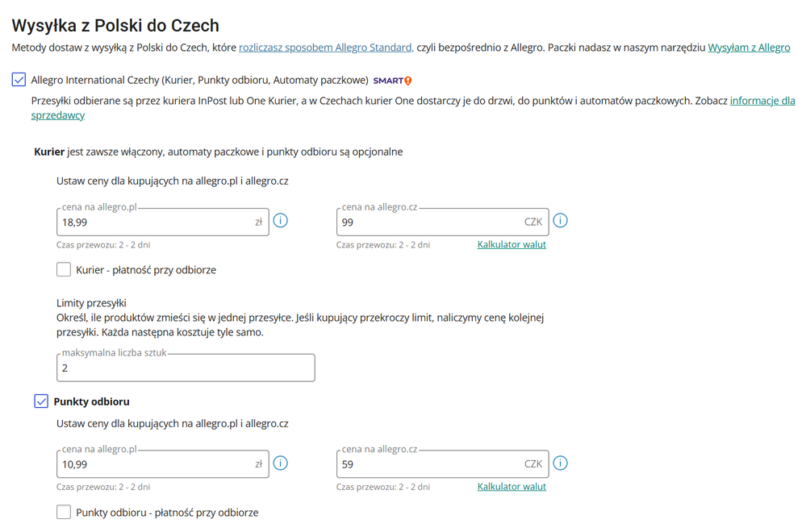Viewport: 806px width, 532px height.
Task: Enable Punkty odbioru - płatność przy odbiorze
Action: (64, 512)
